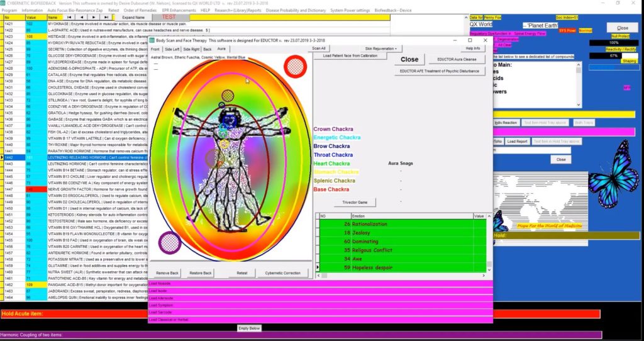Viewport: 644px width, 341px height.
Task: Select the Aura tab
Action: coord(221,49)
